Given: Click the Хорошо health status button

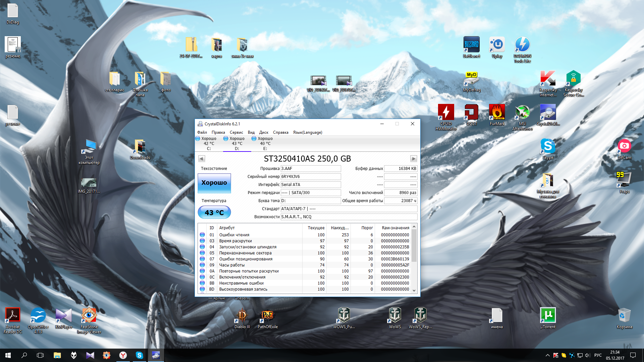Looking at the screenshot, I should pyautogui.click(x=214, y=183).
